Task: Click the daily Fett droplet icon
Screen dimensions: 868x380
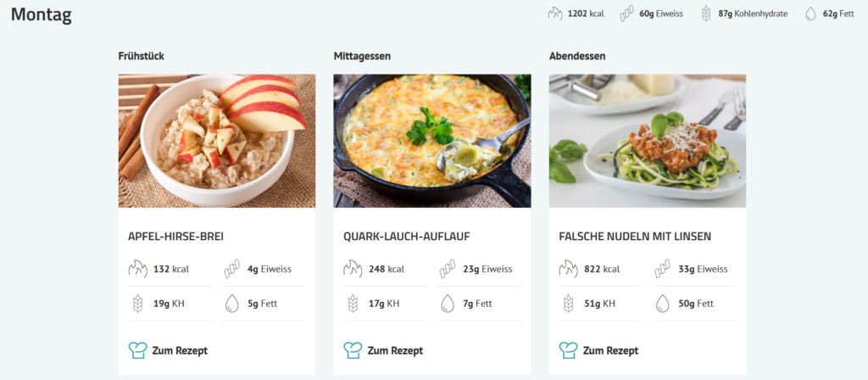Action: (x=810, y=14)
